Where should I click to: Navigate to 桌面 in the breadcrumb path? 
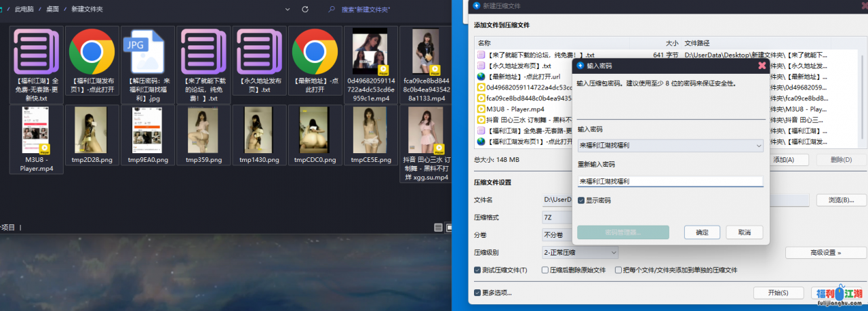click(52, 9)
